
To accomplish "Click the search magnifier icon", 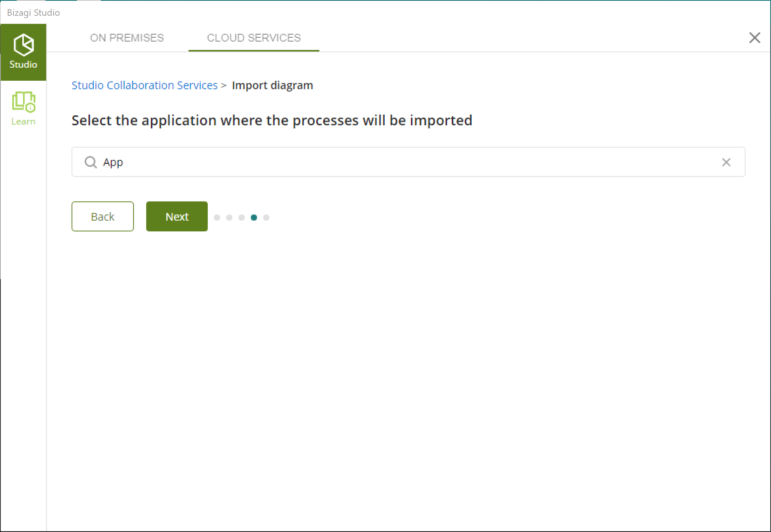I will point(90,161).
